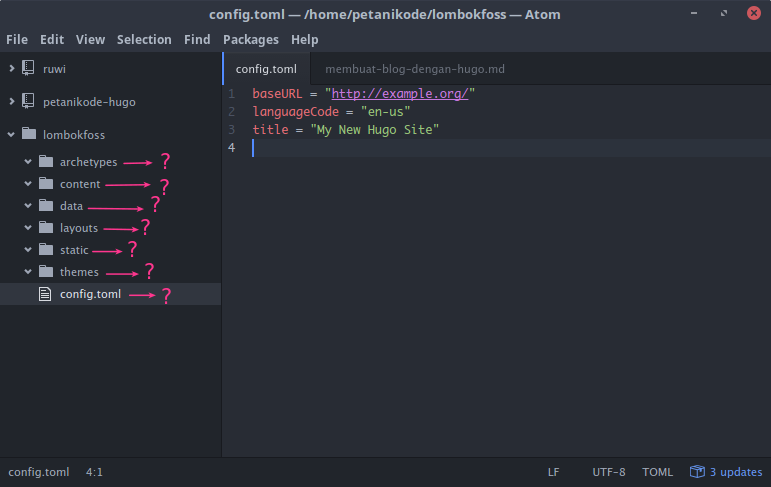Image resolution: width=771 pixels, height=487 pixels.
Task: Expand the ruwi project chevron
Action: (11, 68)
